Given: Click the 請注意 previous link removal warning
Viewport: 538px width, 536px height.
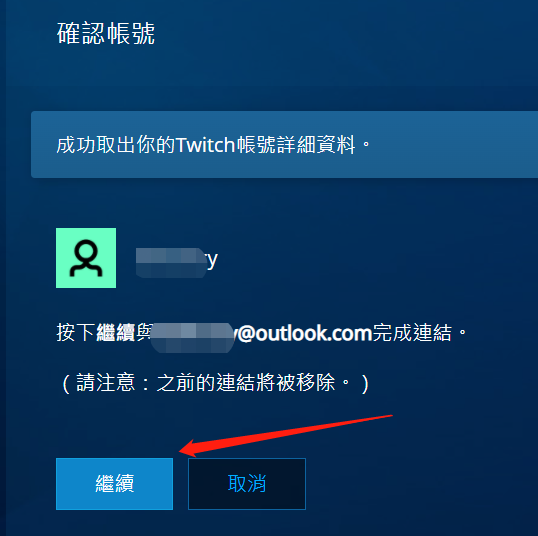Looking at the screenshot, I should (x=215, y=383).
